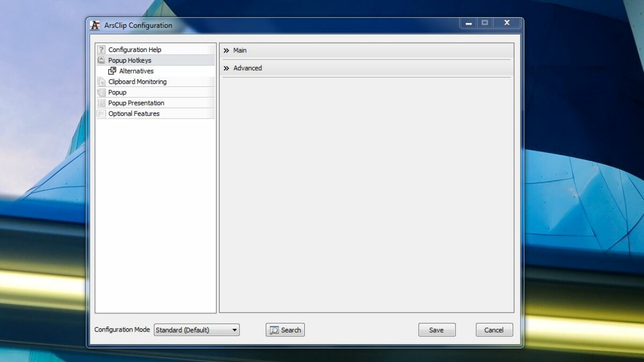Click the question mark icon beside Configuration Help

click(x=101, y=49)
